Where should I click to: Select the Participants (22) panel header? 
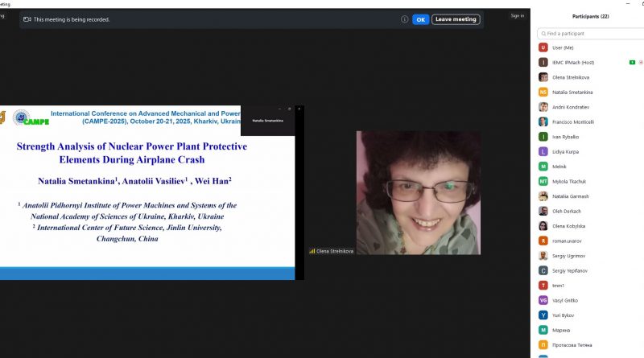click(x=590, y=16)
